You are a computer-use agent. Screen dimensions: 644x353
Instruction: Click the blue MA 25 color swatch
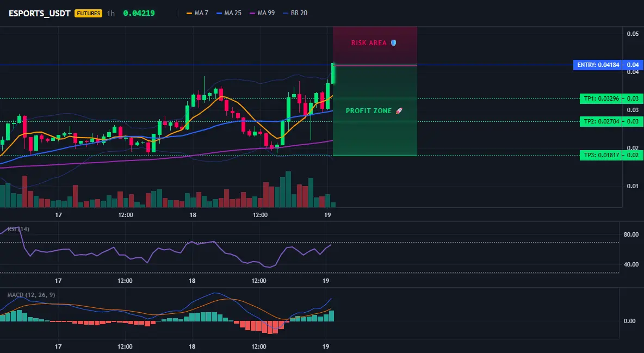click(x=219, y=13)
